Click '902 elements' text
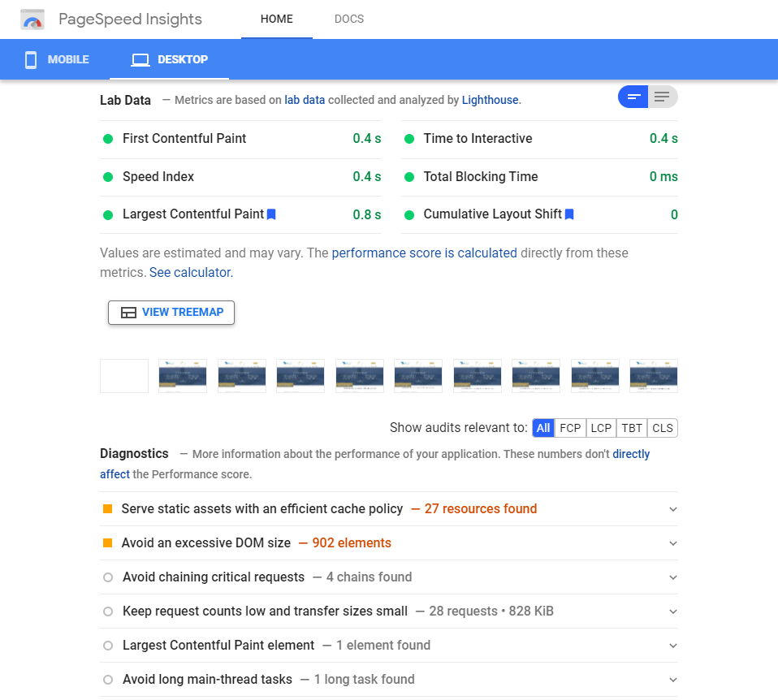Screen dimensions: 778x700 [352, 543]
